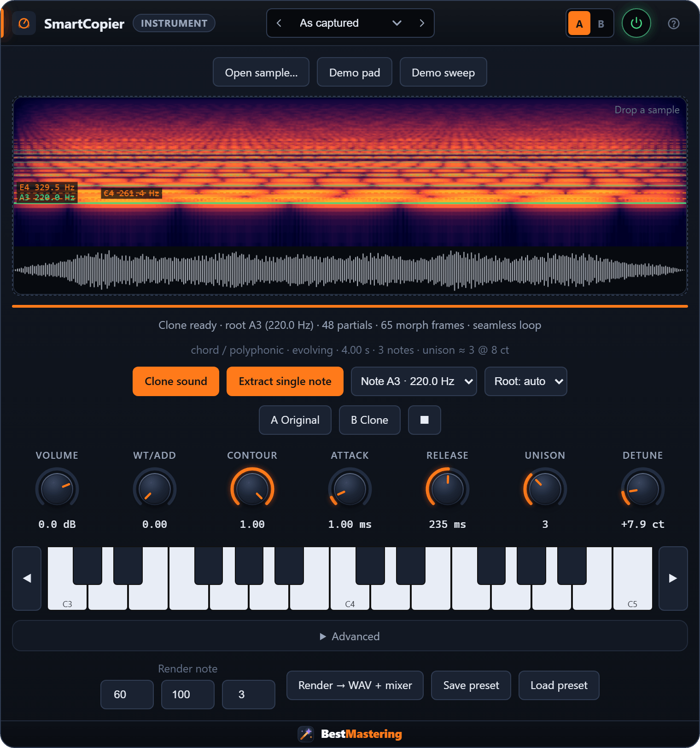
Task: Click the UNISON knob
Action: pyautogui.click(x=545, y=489)
